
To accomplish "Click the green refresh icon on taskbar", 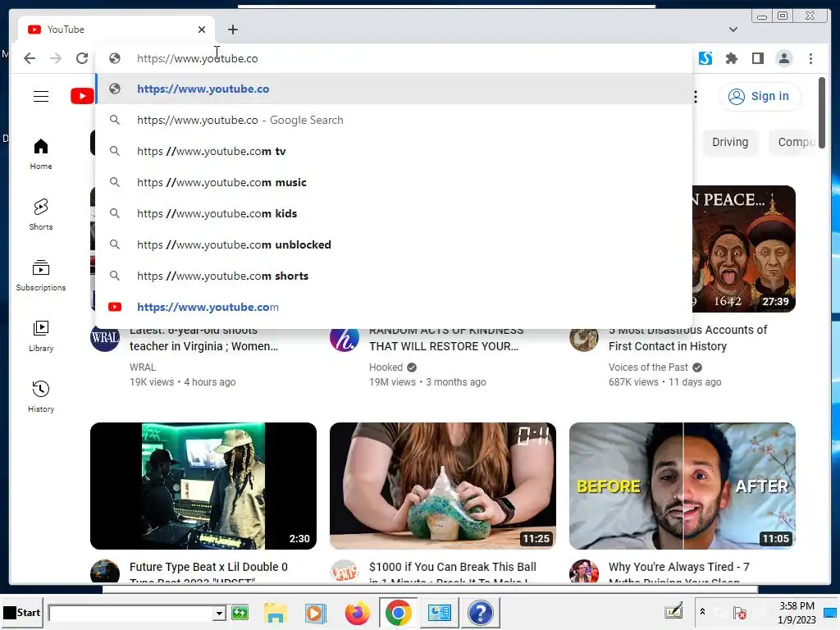I will tap(240, 612).
